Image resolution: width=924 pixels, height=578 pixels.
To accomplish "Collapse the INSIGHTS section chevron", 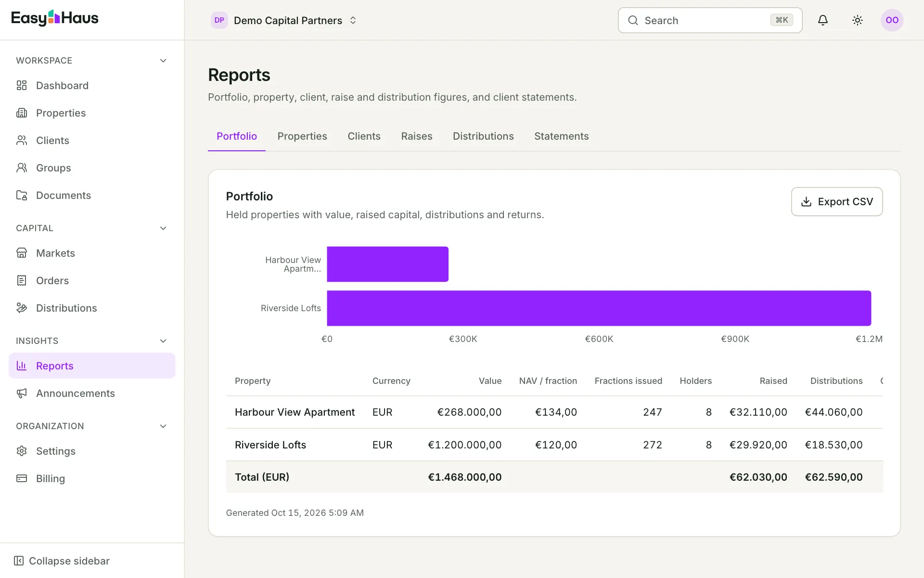I will point(163,341).
